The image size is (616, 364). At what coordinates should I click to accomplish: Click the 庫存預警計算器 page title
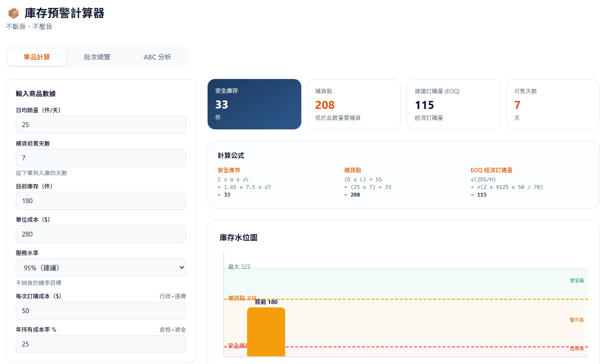point(64,13)
